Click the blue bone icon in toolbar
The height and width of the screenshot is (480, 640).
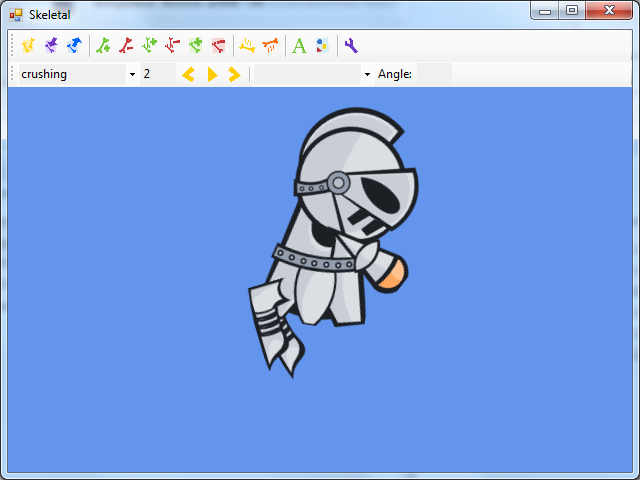coord(73,45)
